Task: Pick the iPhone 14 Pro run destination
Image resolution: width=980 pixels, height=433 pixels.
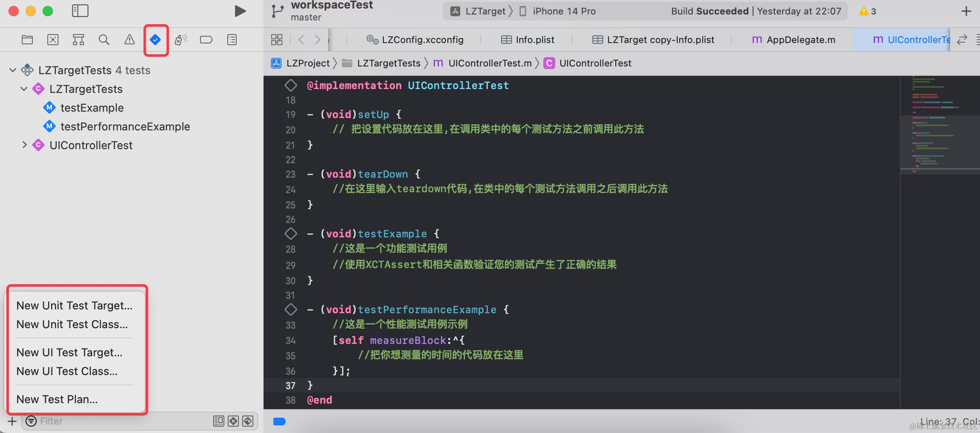Action: point(557,11)
